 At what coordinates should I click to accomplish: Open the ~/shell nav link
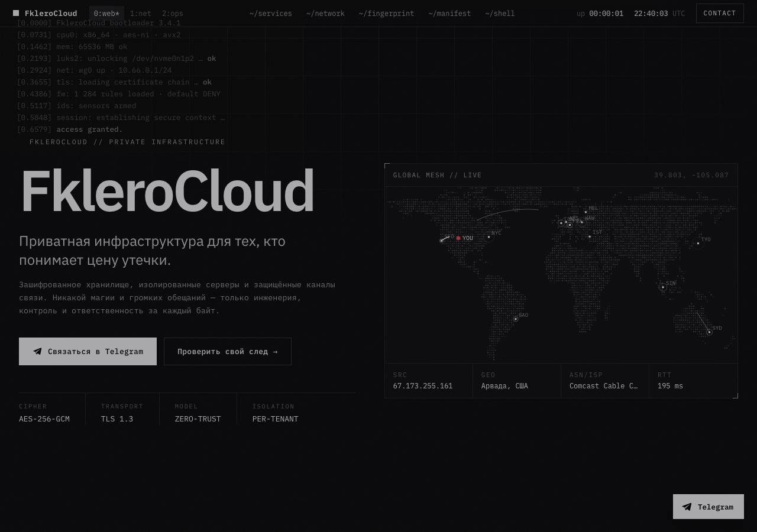coord(500,14)
